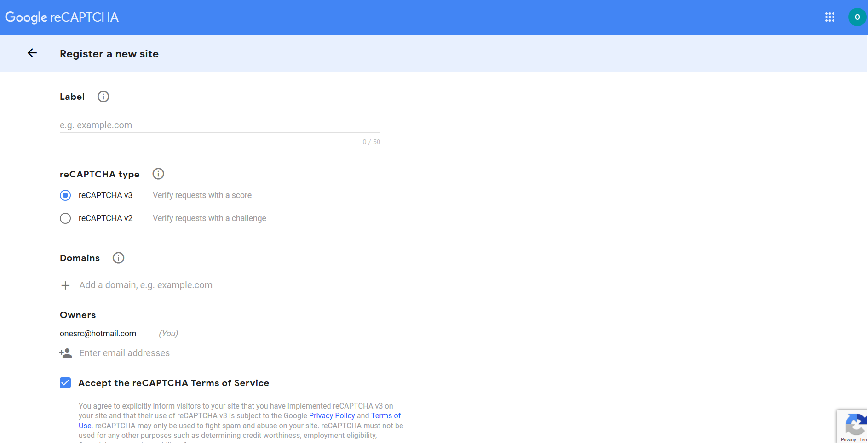Show info tooltip next to reCAPTCHA type

tap(158, 174)
